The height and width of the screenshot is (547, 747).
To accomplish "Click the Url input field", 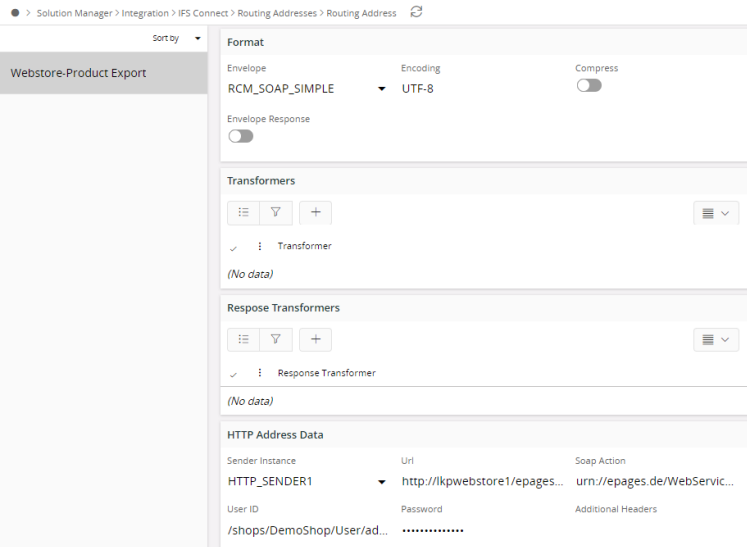I will pos(481,481).
